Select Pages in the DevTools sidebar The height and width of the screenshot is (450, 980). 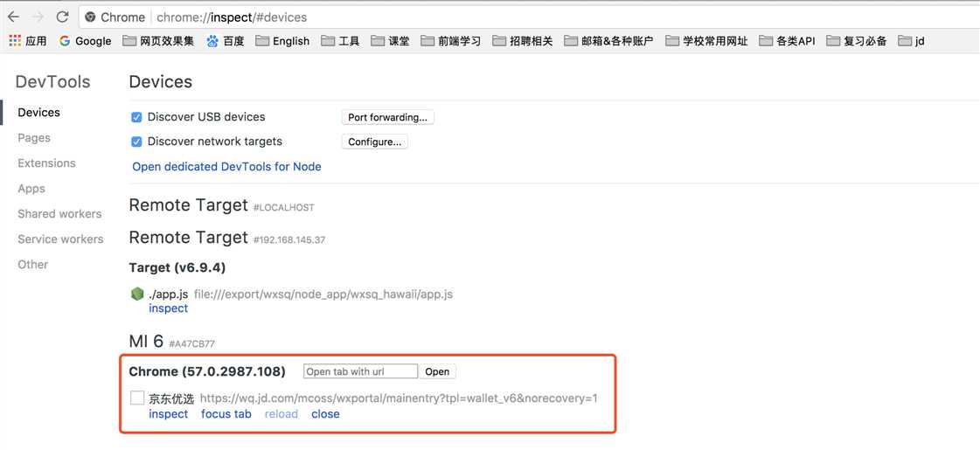(x=34, y=138)
